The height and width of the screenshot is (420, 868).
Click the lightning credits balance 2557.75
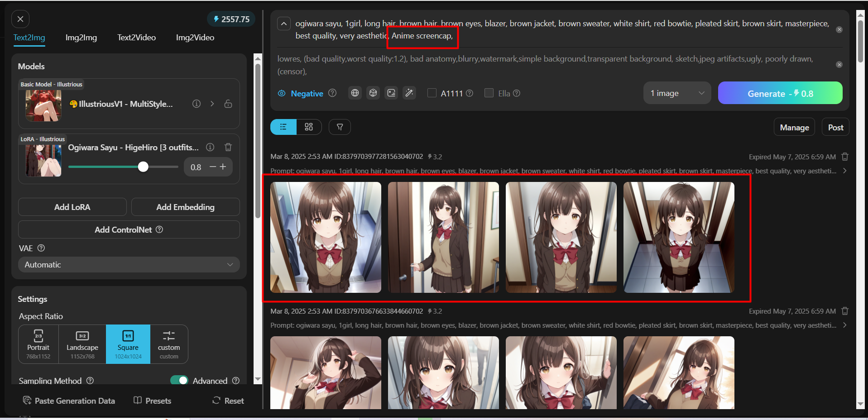[x=231, y=19]
